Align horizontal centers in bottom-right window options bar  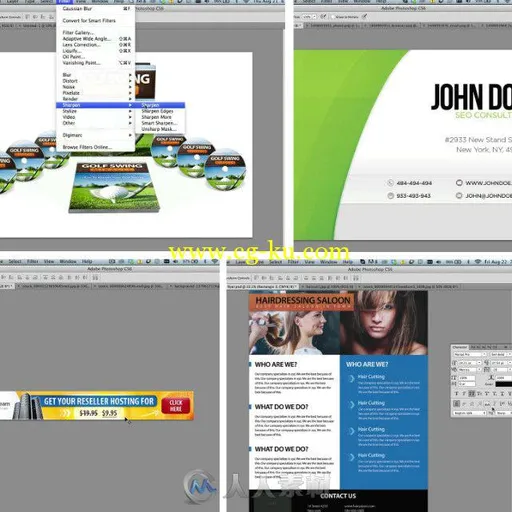click(288, 278)
